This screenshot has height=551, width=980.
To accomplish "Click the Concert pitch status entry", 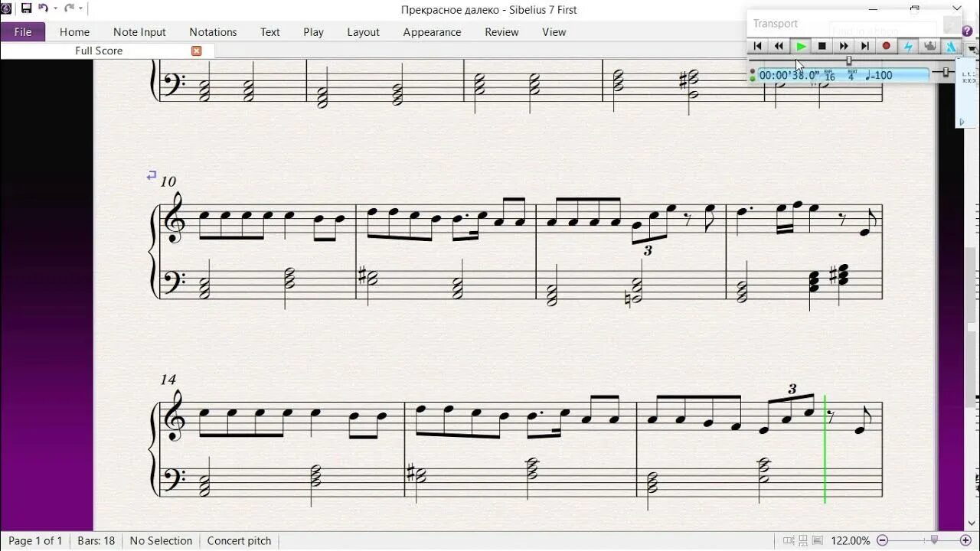I will (239, 540).
